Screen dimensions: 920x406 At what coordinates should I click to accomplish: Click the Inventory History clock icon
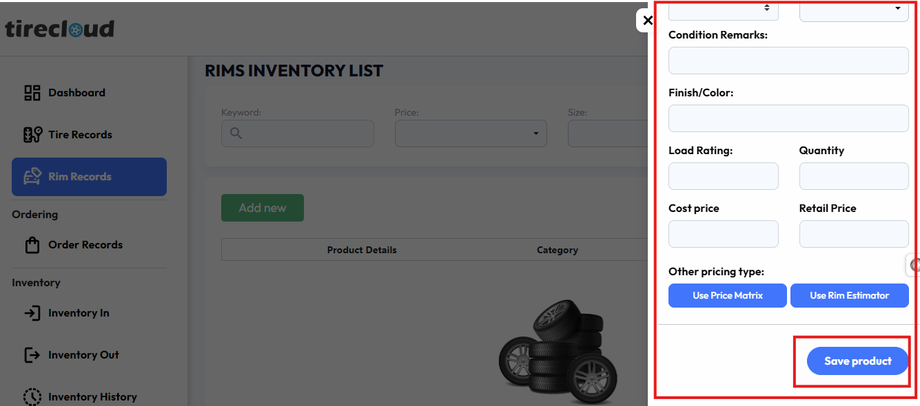click(x=32, y=397)
